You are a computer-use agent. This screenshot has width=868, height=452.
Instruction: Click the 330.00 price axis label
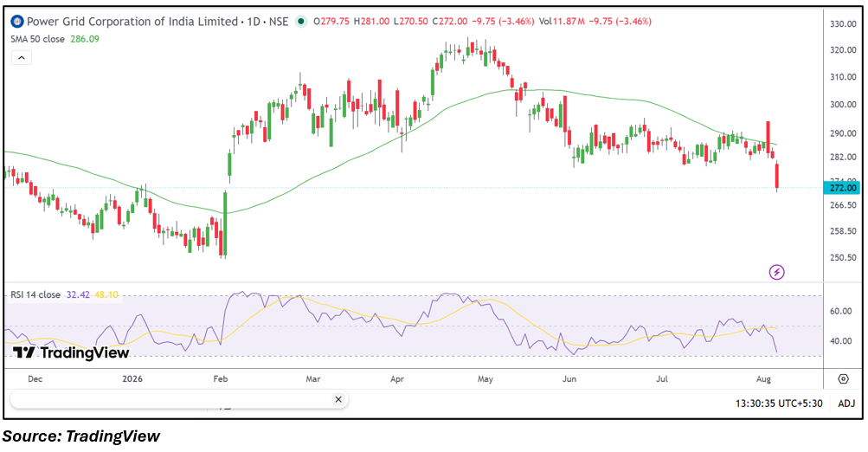tap(843, 24)
